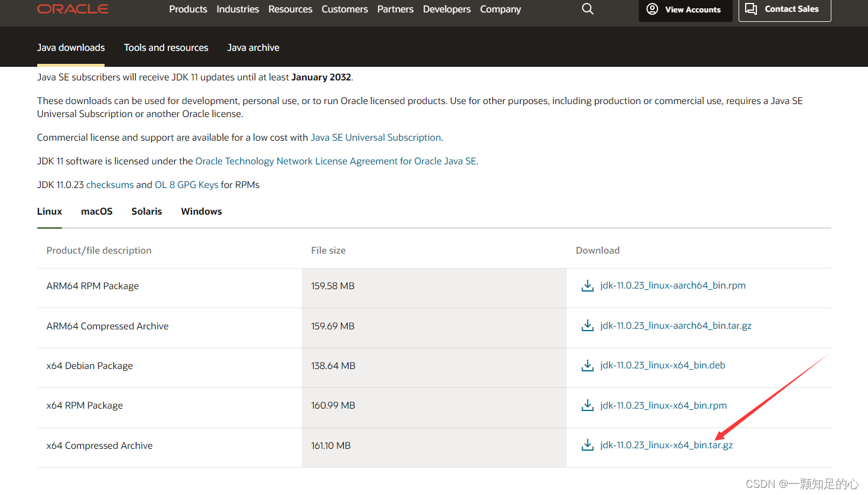Click the 159.69 MB file size
Image resolution: width=868 pixels, height=495 pixels.
(x=333, y=326)
